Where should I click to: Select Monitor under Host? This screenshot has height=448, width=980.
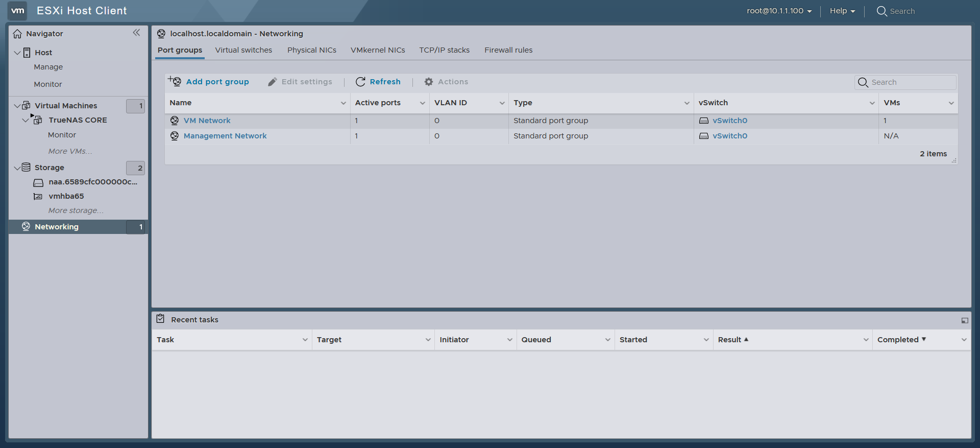tap(48, 84)
